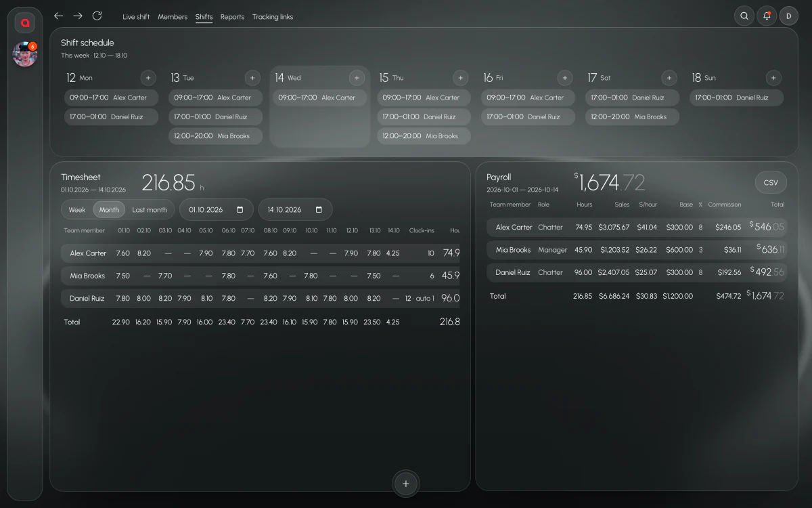Add a shift on Tuesday 13

click(252, 78)
